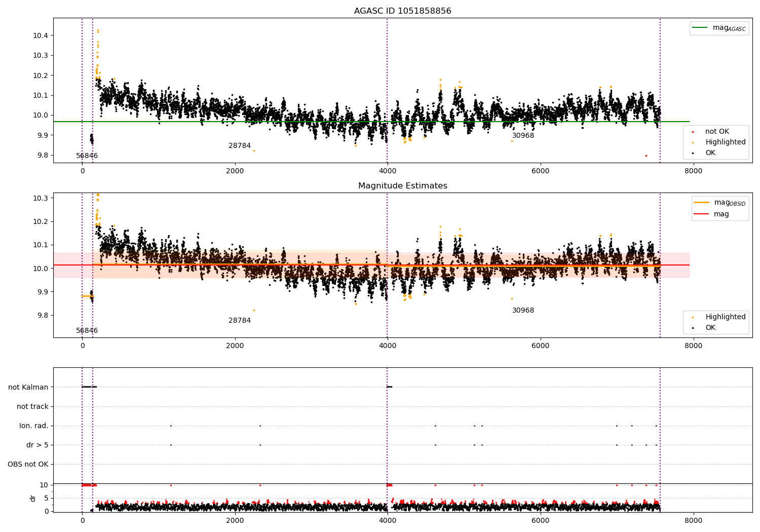Select the mag OBSID legend entry in middle plot
Screen dimensions: 760x532
pos(720,203)
